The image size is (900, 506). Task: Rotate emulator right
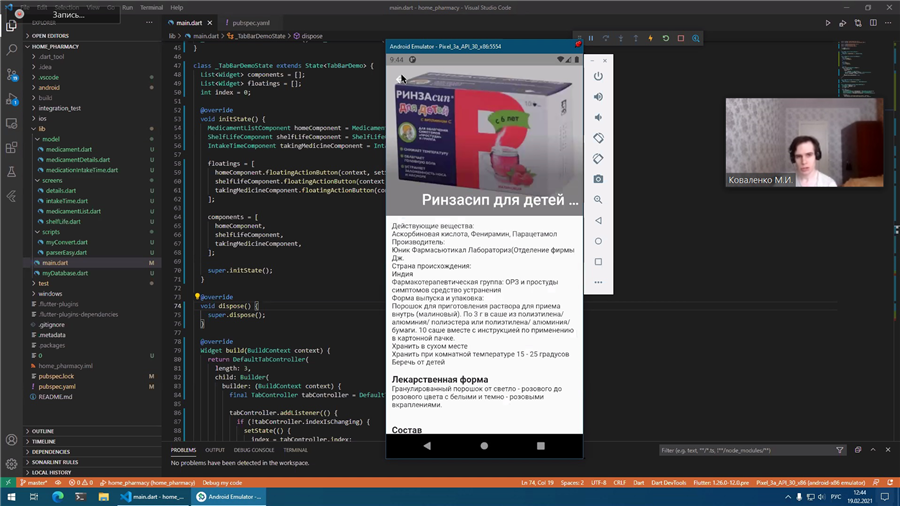pos(598,159)
